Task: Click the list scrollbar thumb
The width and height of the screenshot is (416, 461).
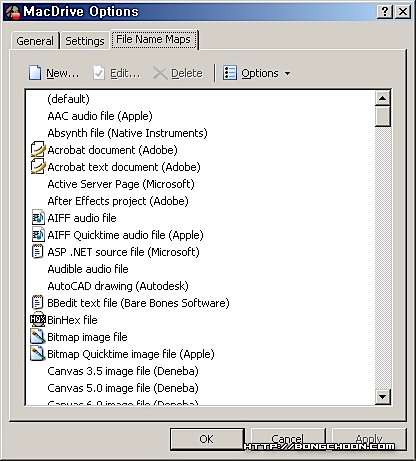Action: pyautogui.click(x=382, y=116)
